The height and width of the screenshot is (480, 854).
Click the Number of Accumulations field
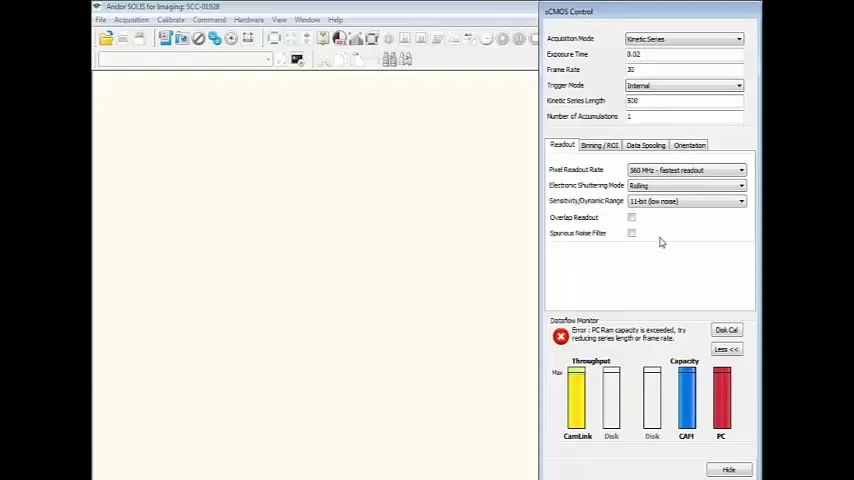pyautogui.click(x=685, y=117)
